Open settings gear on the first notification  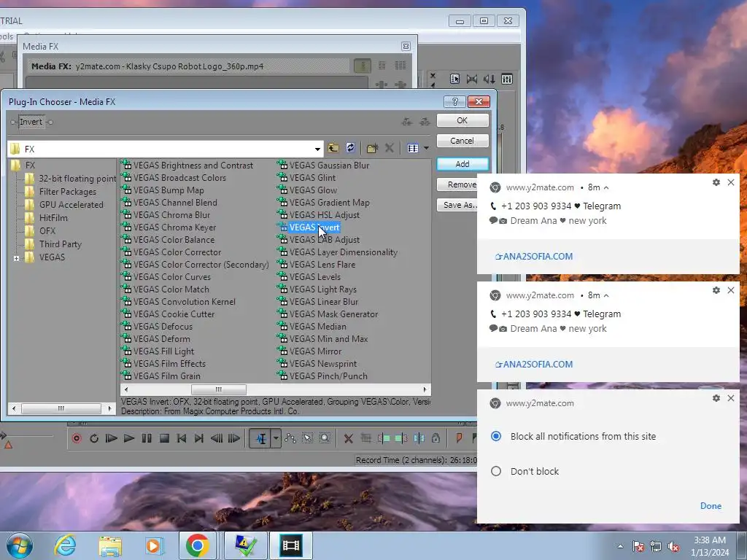click(x=716, y=182)
